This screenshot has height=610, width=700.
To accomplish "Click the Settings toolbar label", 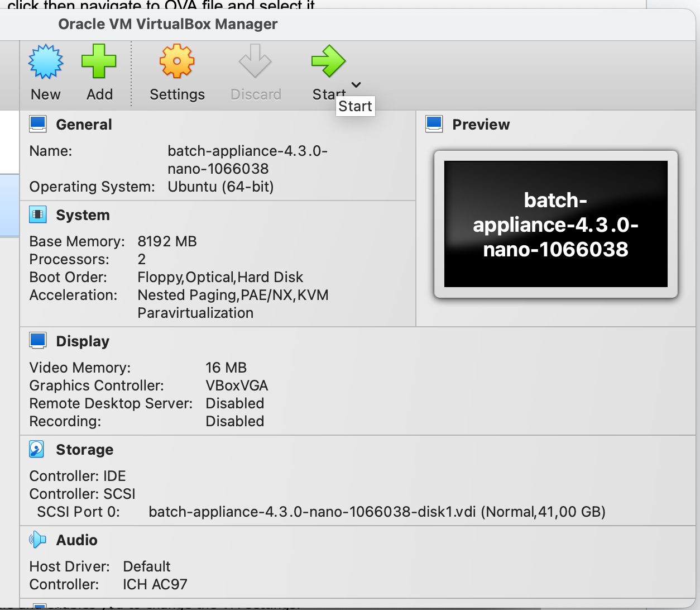I will (x=178, y=95).
